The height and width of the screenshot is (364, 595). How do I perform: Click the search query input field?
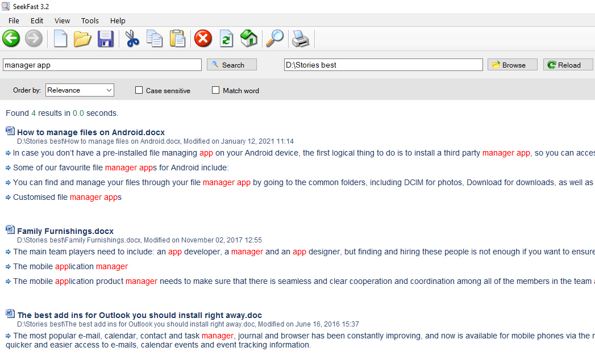(102, 65)
